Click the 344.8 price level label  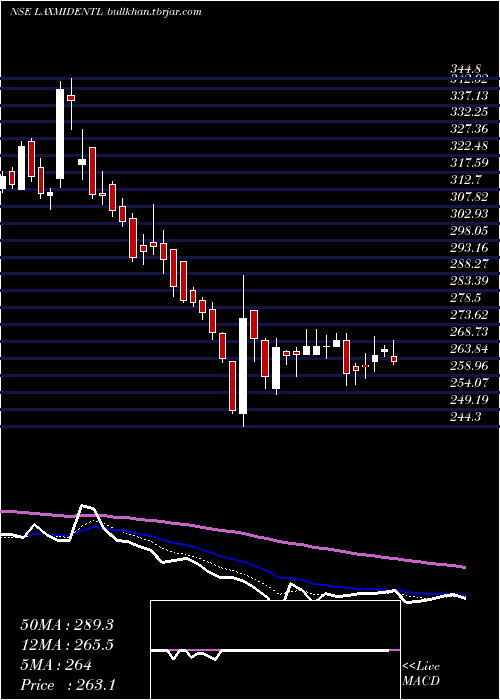click(465, 69)
